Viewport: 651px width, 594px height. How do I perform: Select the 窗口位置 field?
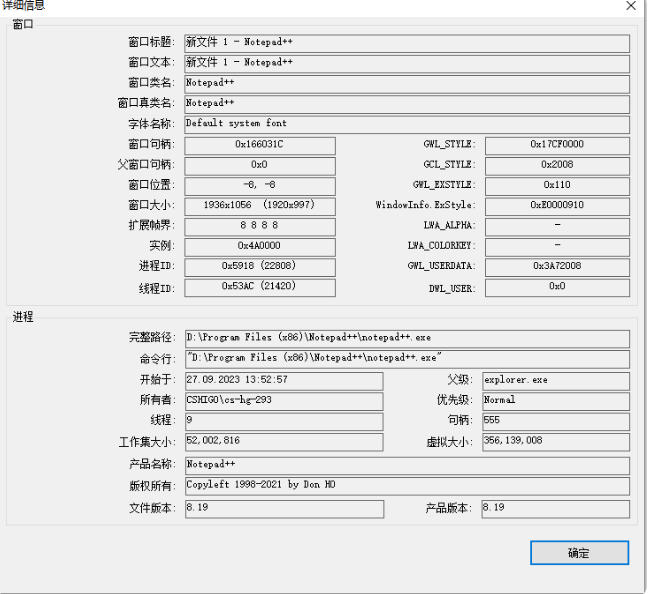[x=259, y=185]
